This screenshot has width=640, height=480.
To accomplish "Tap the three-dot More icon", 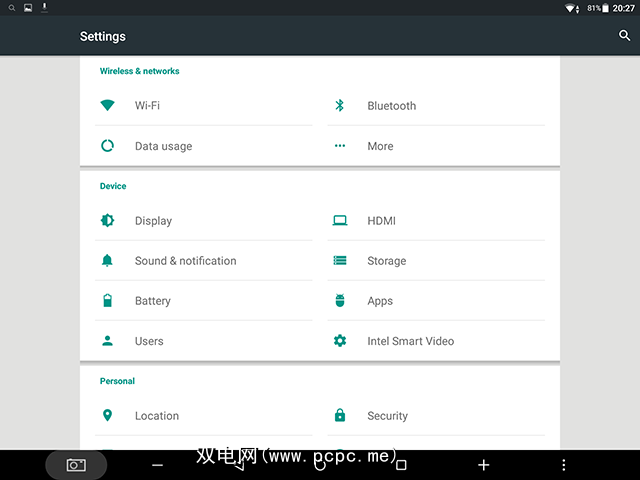I will [340, 146].
